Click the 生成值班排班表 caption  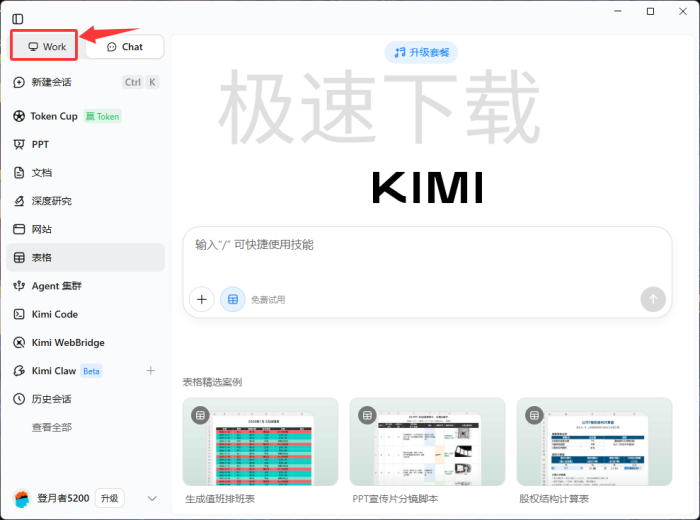(220, 499)
